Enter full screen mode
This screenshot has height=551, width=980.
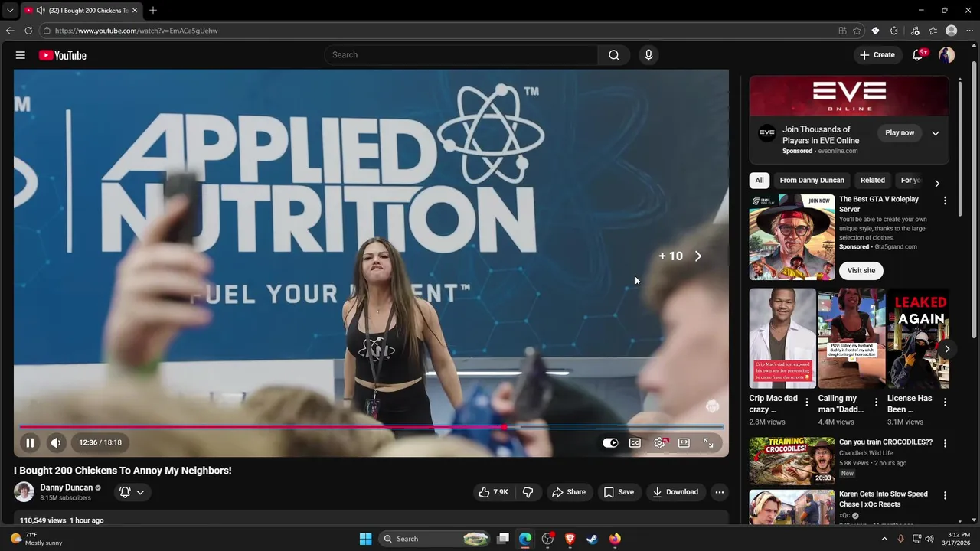pos(708,442)
